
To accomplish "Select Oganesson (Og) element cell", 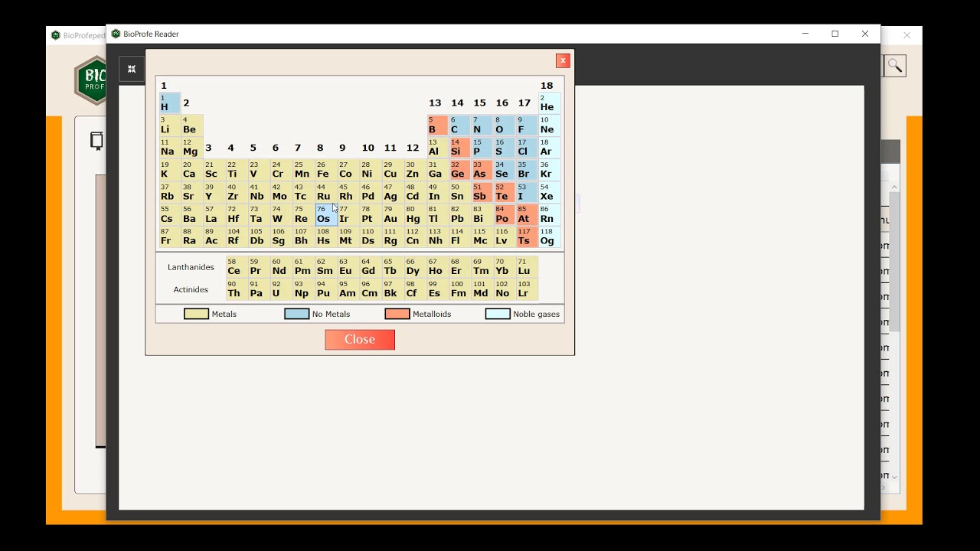I will [550, 237].
